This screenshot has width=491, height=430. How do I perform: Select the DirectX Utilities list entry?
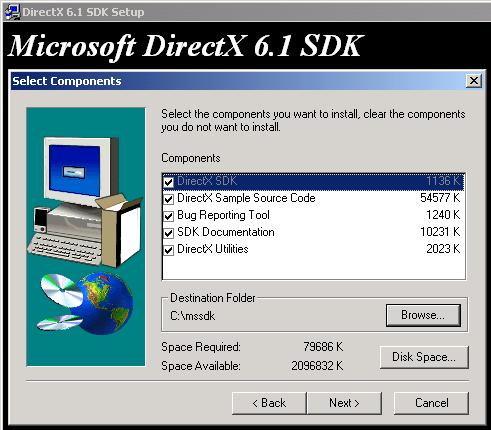(313, 249)
